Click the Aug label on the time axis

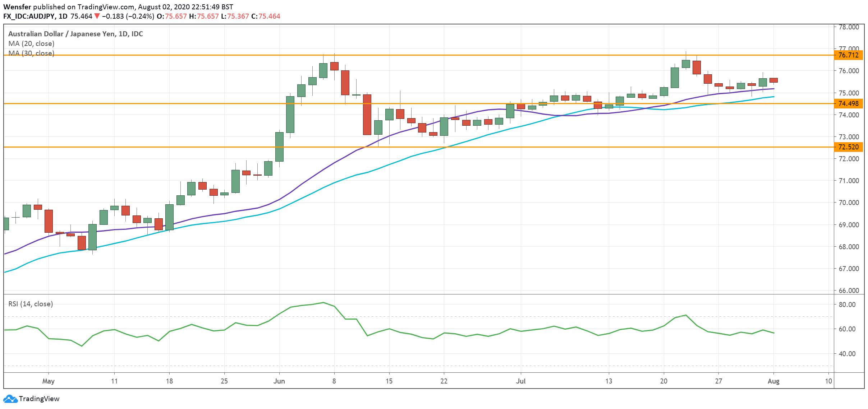pyautogui.click(x=773, y=381)
